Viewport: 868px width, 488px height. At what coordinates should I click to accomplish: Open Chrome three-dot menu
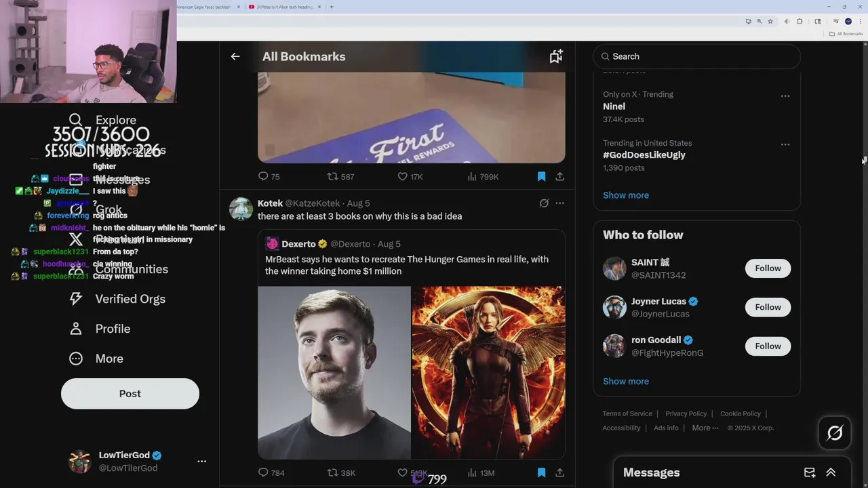click(x=861, y=21)
